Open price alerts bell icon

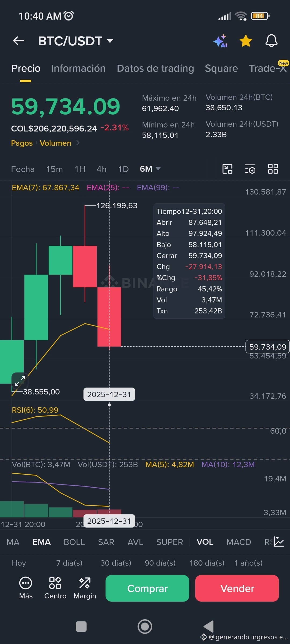point(271,41)
